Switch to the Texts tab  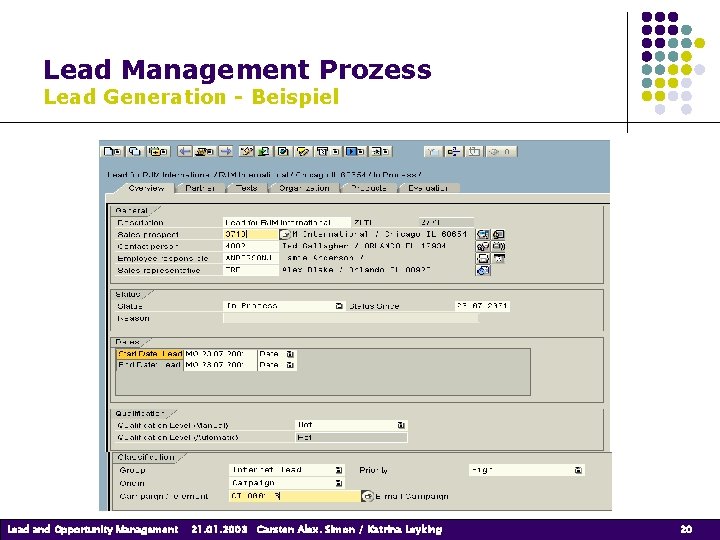pos(247,188)
